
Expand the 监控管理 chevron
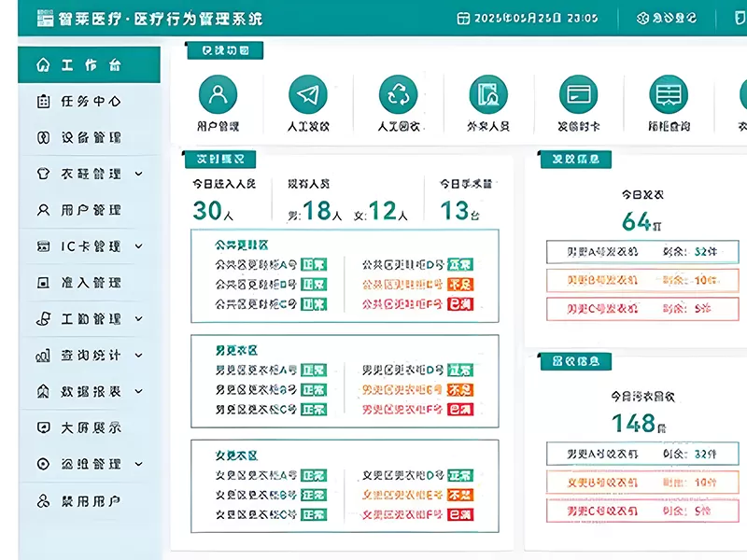coord(138,464)
